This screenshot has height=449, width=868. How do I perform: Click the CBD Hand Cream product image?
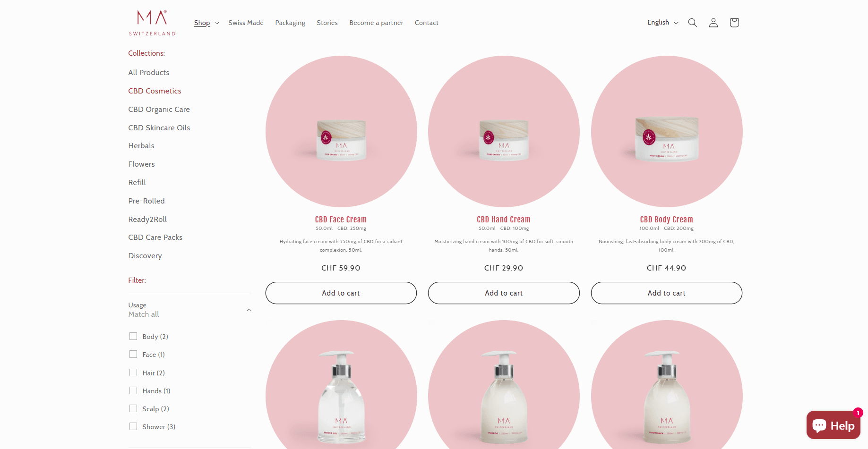coord(504,131)
